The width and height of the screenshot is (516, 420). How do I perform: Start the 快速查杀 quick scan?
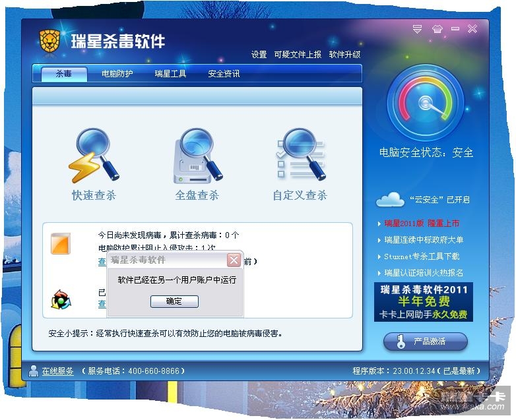[x=94, y=164]
